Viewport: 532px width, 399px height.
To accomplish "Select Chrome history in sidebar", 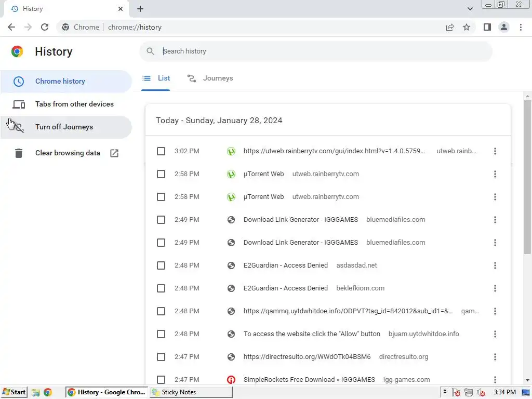I will tap(66, 82).
